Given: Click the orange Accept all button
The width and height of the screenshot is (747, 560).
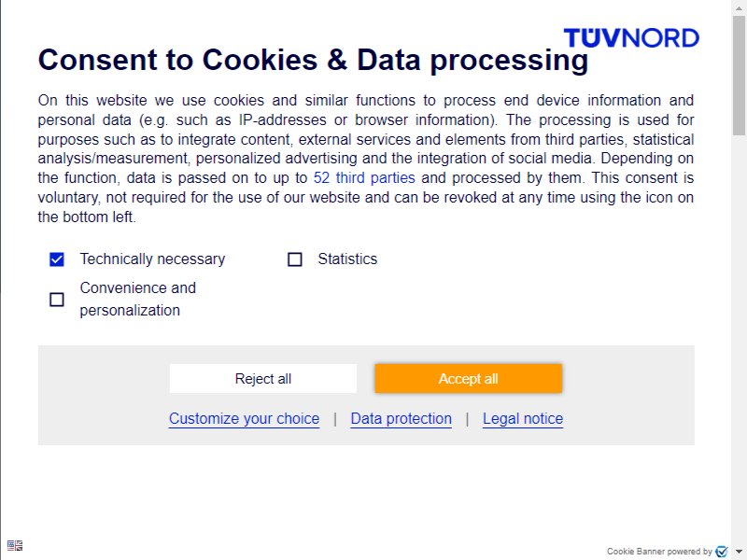Looking at the screenshot, I should [x=469, y=379].
